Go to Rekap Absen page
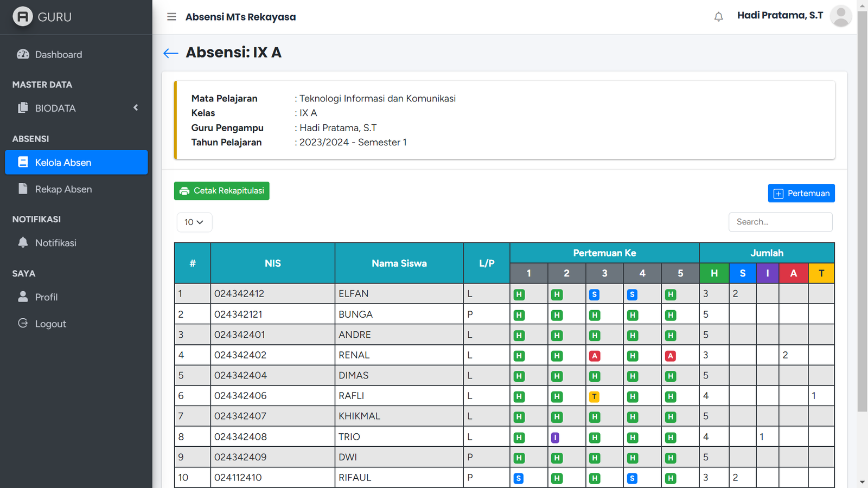The width and height of the screenshot is (868, 488). [63, 189]
